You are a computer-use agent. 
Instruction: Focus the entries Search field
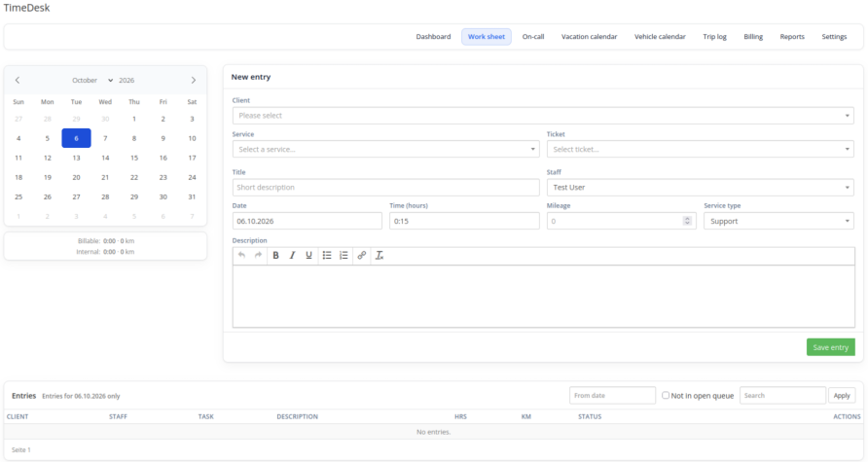point(782,396)
